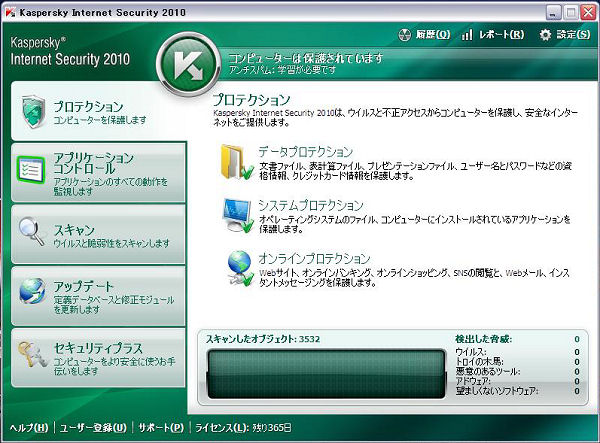Click the アドウェア: count row
The height and width of the screenshot is (443, 600).
click(x=517, y=381)
